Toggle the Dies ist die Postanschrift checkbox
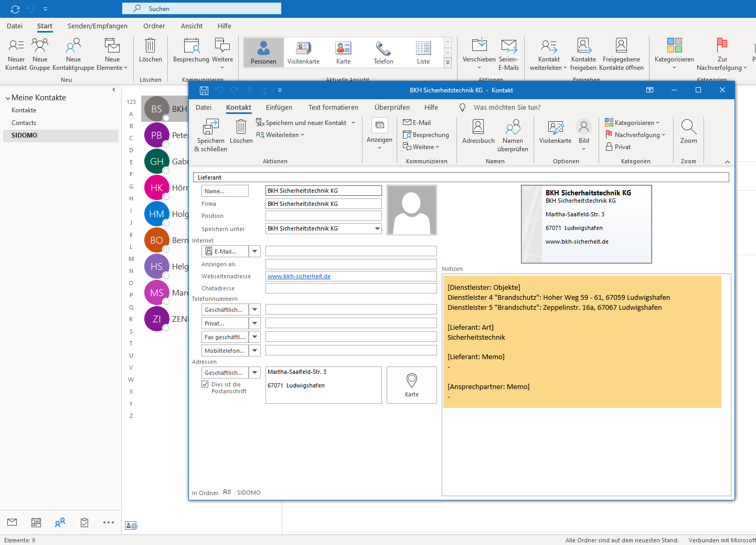This screenshot has height=545, width=756. click(205, 384)
